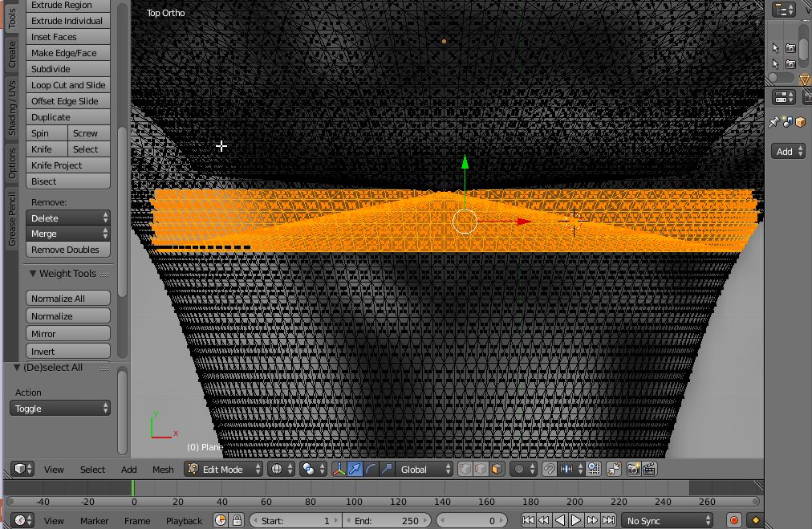Switch to the Shading / UVs tab
Image resolution: width=812 pixels, height=529 pixels.
click(x=11, y=108)
